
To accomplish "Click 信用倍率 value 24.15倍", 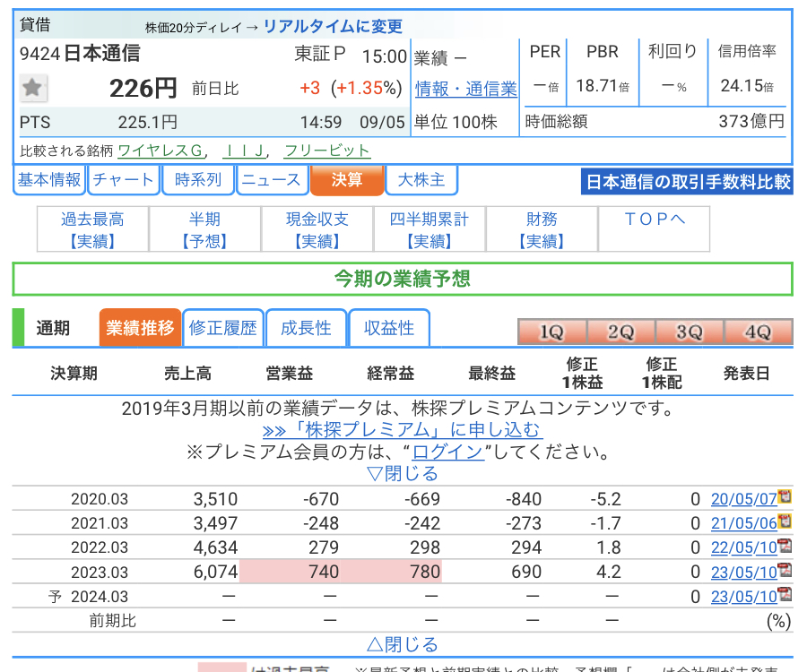I will coord(747,86).
